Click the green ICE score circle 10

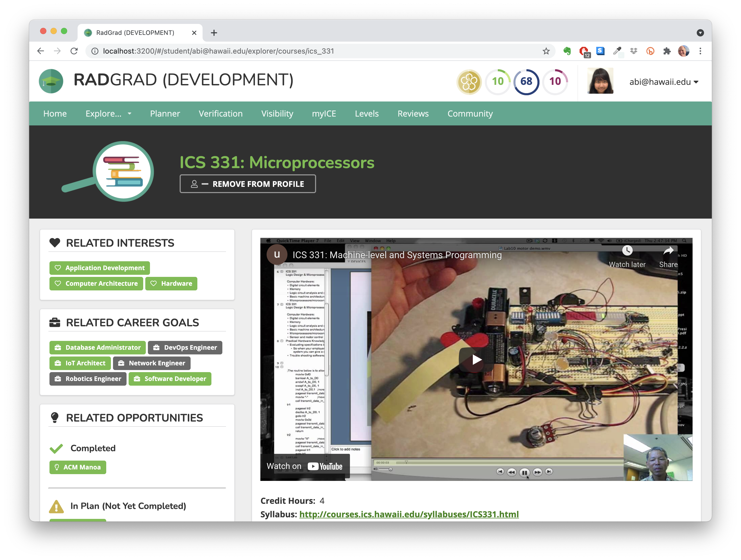(498, 81)
